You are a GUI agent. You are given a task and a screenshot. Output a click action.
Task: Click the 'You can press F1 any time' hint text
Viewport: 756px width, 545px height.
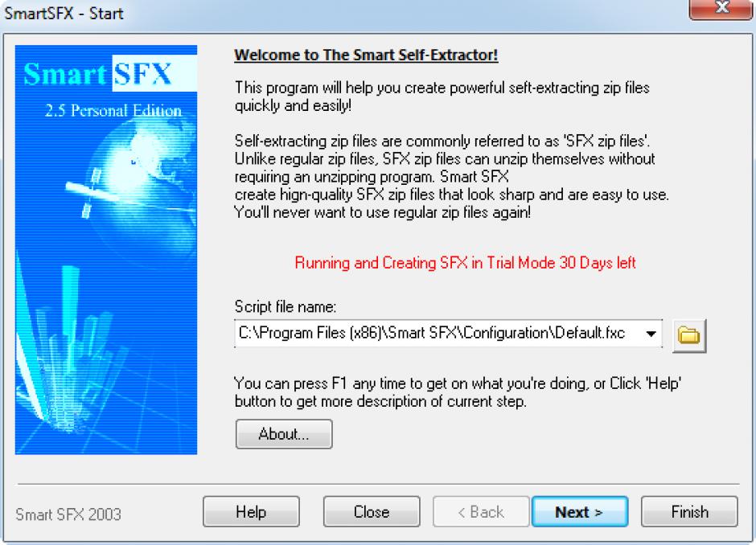click(458, 392)
